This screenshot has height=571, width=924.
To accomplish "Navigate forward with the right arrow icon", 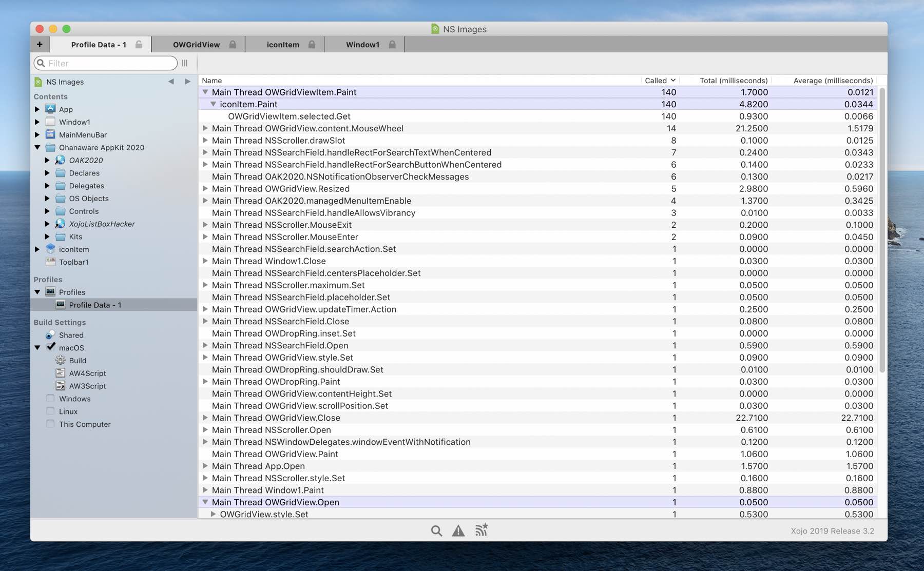I will [187, 82].
